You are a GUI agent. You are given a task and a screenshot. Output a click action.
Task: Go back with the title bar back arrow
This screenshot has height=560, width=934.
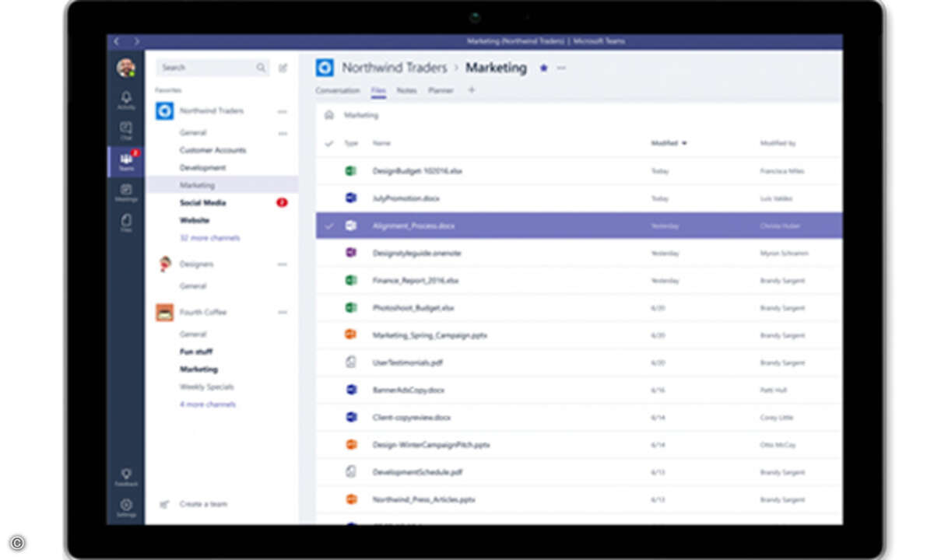117,41
